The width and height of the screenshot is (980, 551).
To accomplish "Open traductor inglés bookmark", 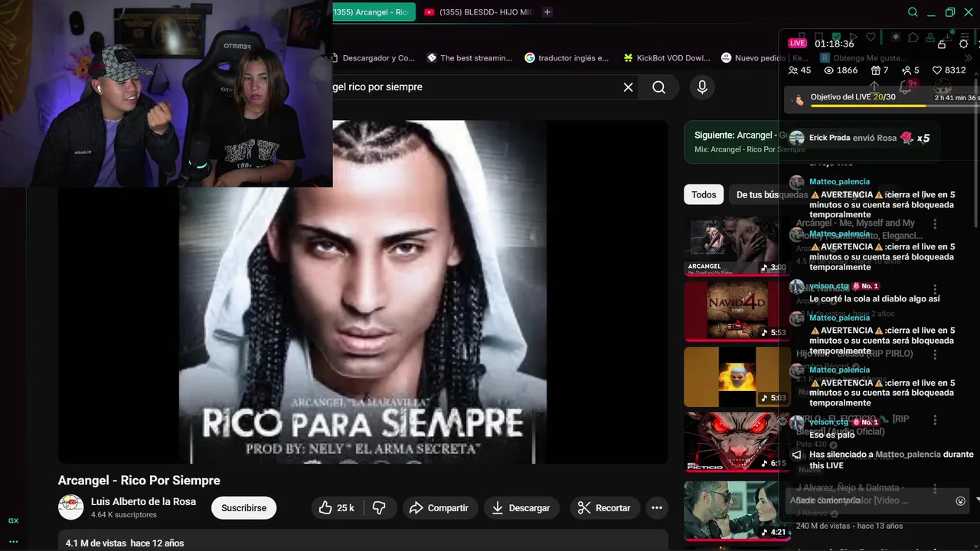I will (x=567, y=58).
